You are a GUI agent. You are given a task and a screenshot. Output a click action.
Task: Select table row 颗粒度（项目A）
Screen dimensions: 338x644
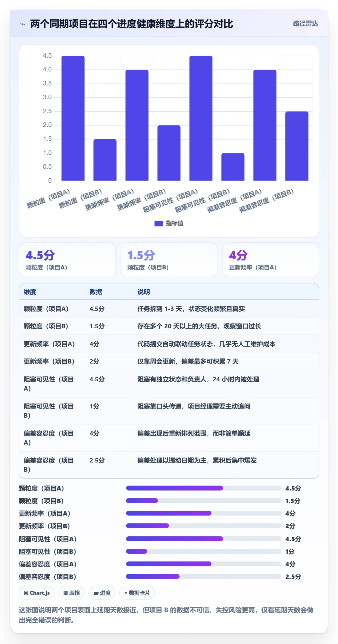[x=169, y=309]
